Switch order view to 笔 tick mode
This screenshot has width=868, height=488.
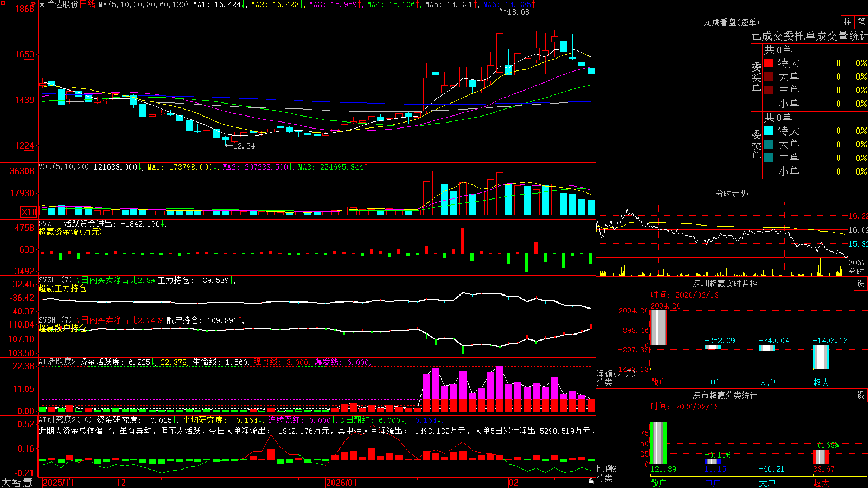pyautogui.click(x=861, y=22)
